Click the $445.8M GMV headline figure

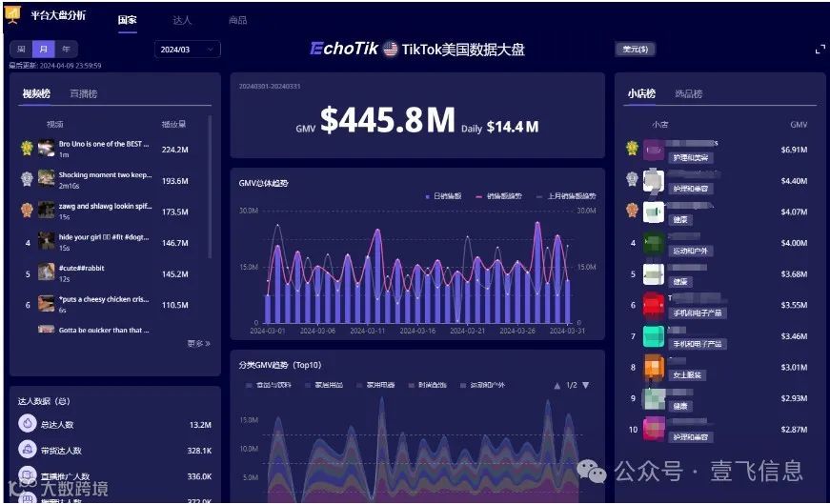(x=388, y=120)
